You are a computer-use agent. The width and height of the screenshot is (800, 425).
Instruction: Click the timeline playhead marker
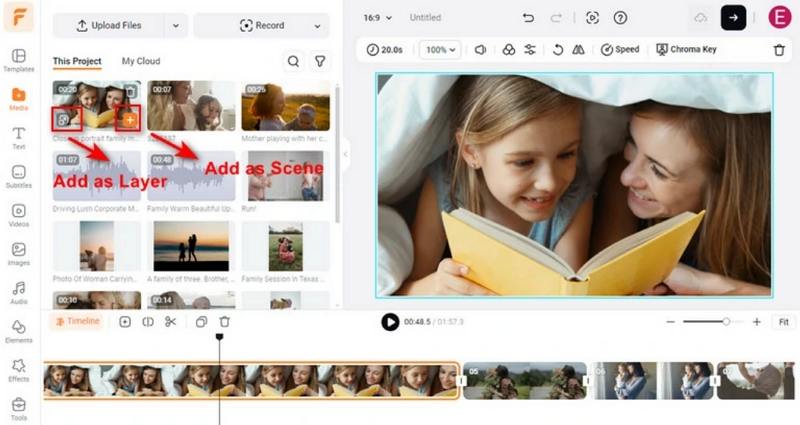[x=219, y=337]
